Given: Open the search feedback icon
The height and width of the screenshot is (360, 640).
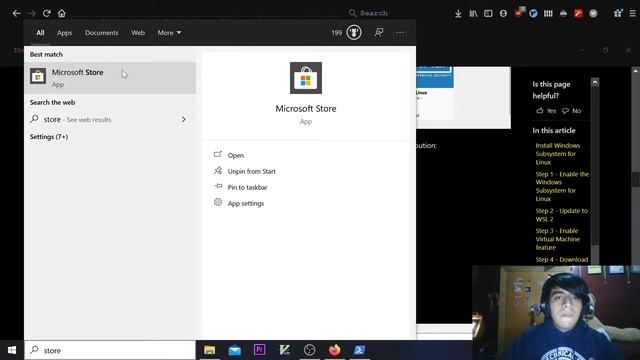Looking at the screenshot, I should click(379, 32).
